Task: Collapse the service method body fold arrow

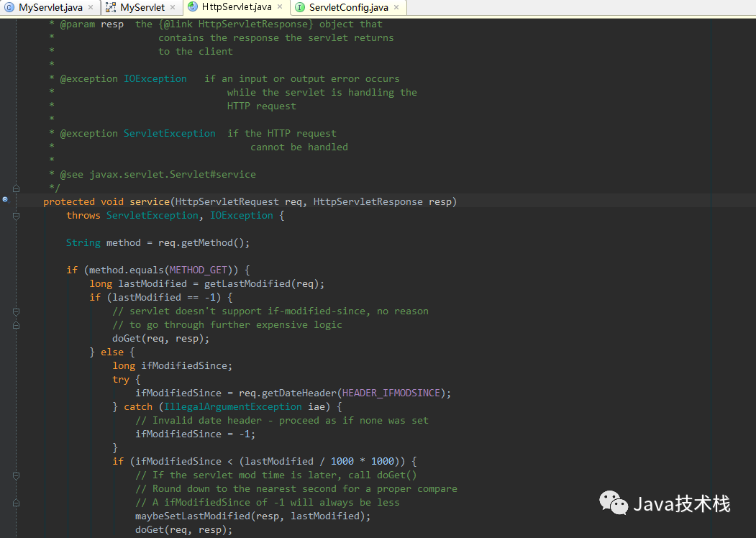Action: (x=16, y=214)
